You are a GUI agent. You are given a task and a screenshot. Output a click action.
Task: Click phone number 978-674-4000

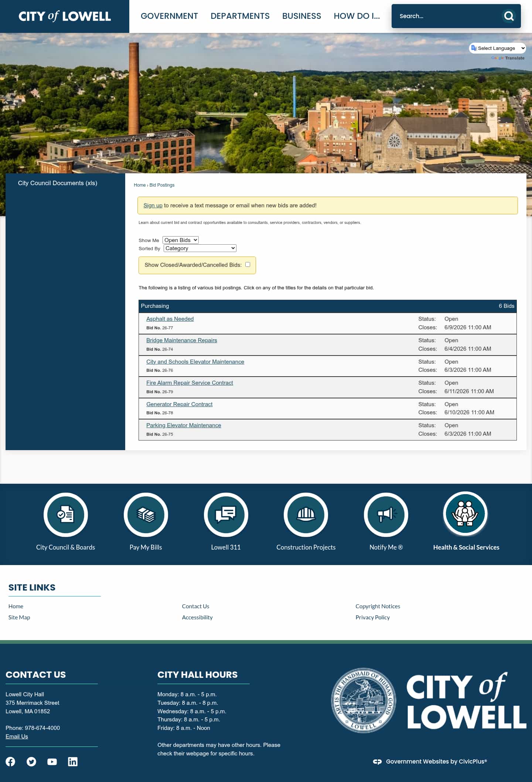point(42,728)
